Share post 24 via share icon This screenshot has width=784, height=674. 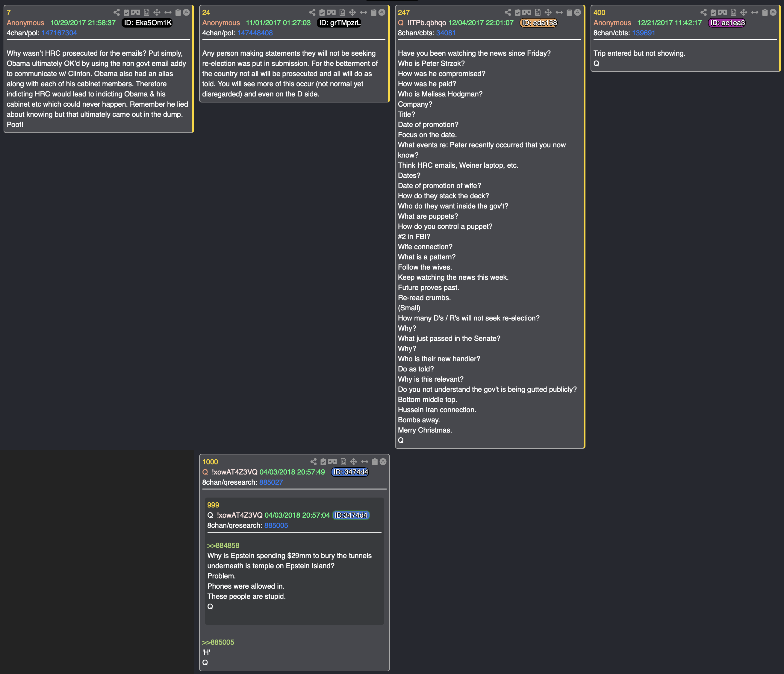point(312,13)
